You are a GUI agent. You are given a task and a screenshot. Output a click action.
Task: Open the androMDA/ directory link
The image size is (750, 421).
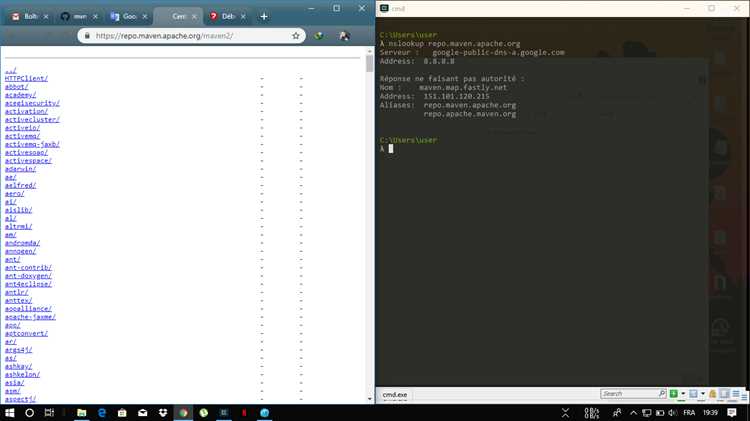click(x=22, y=243)
